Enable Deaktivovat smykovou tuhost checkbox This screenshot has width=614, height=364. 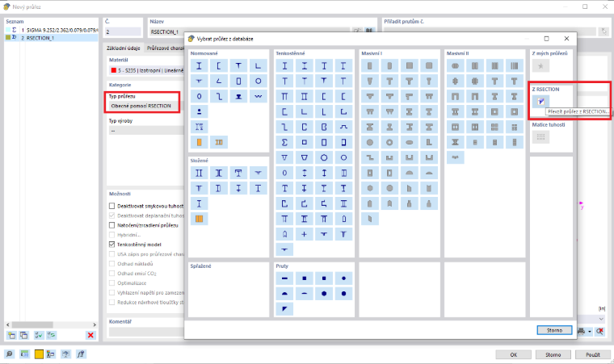pos(112,206)
